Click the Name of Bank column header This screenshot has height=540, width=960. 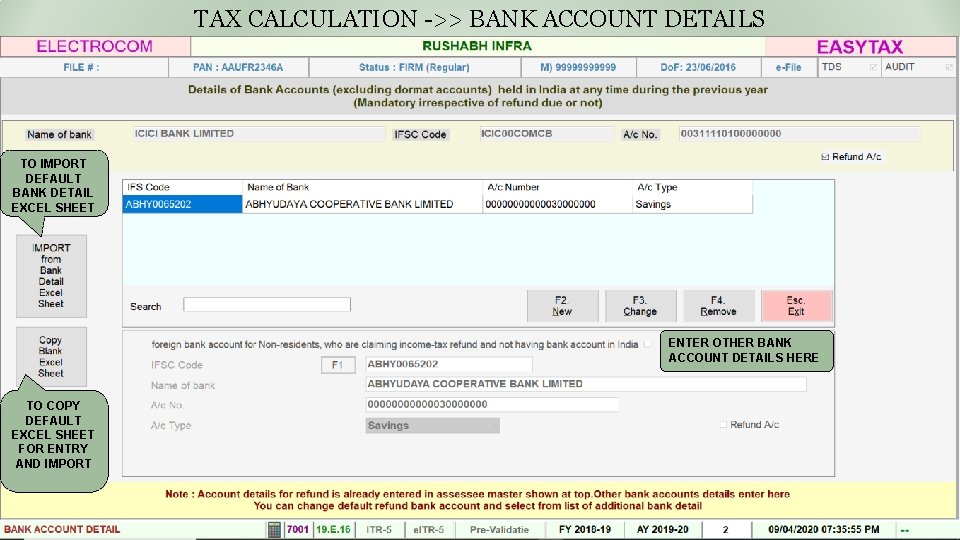click(x=362, y=187)
